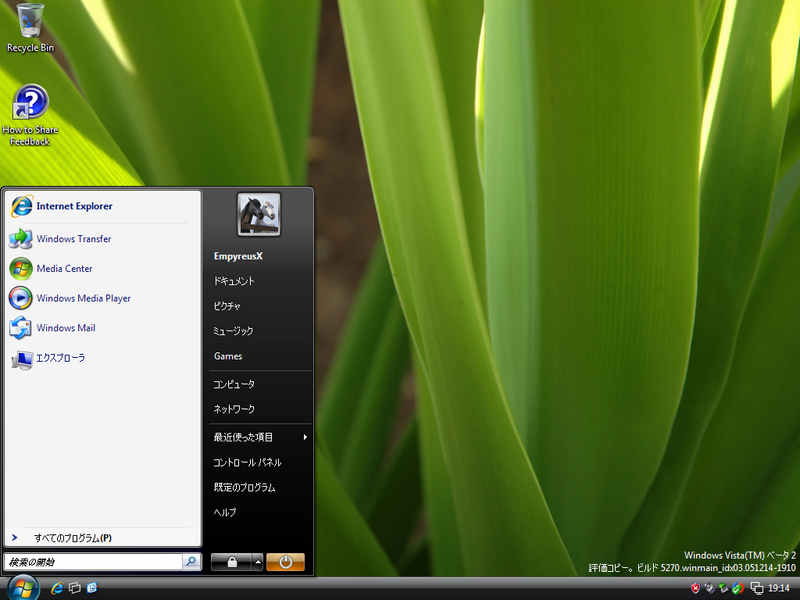
Task: Click the 19:14 taskbar clock
Action: click(x=779, y=588)
